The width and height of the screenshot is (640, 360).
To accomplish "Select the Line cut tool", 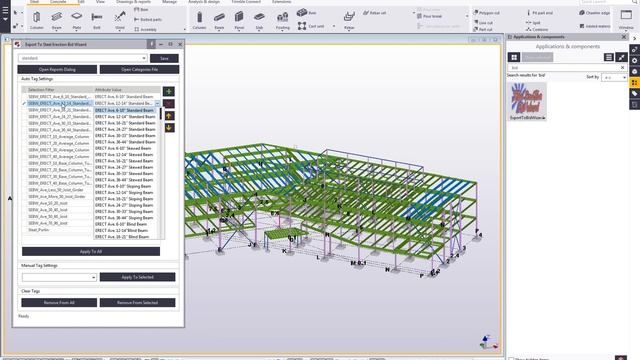I will click(483, 23).
